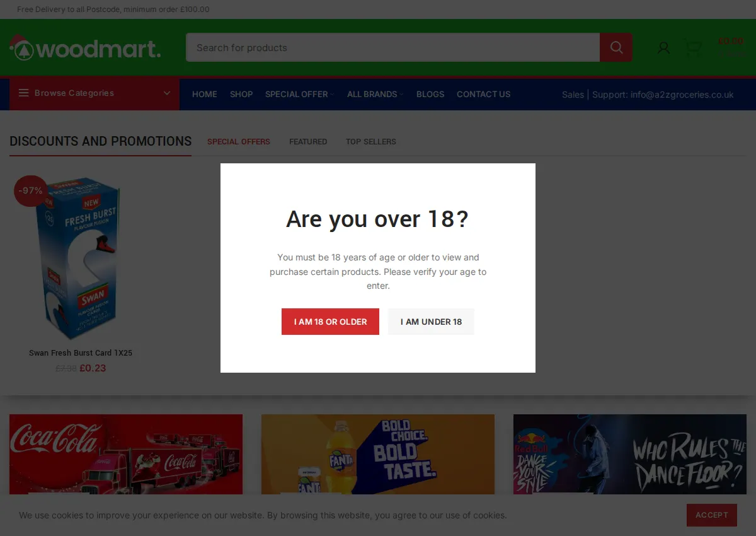Image resolution: width=756 pixels, height=536 pixels.
Task: Click the search magnifier icon button
Action: tap(616, 47)
